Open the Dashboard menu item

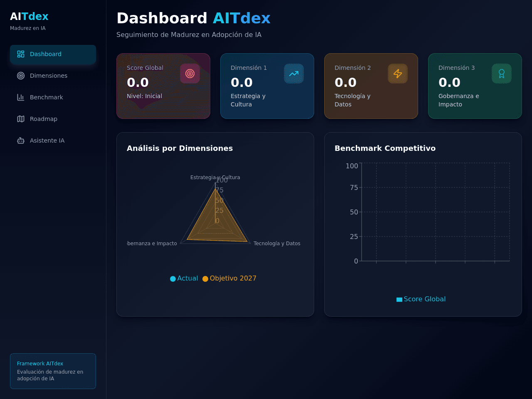tap(53, 54)
